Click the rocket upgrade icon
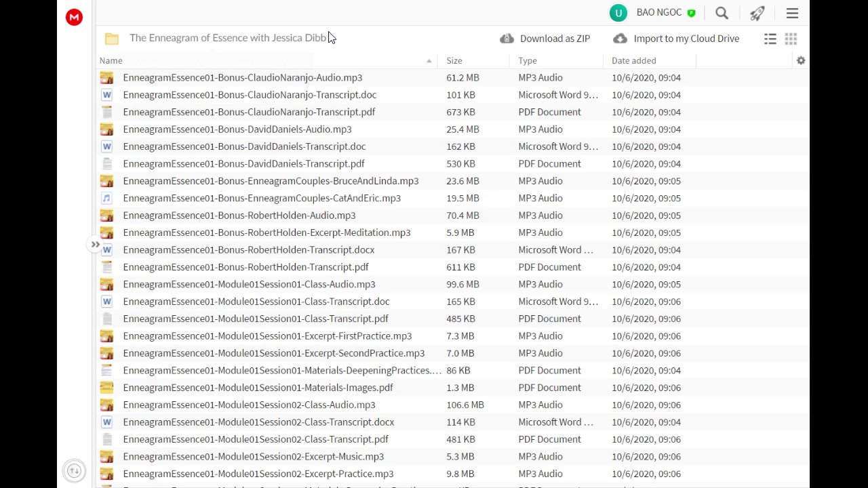 tap(757, 13)
